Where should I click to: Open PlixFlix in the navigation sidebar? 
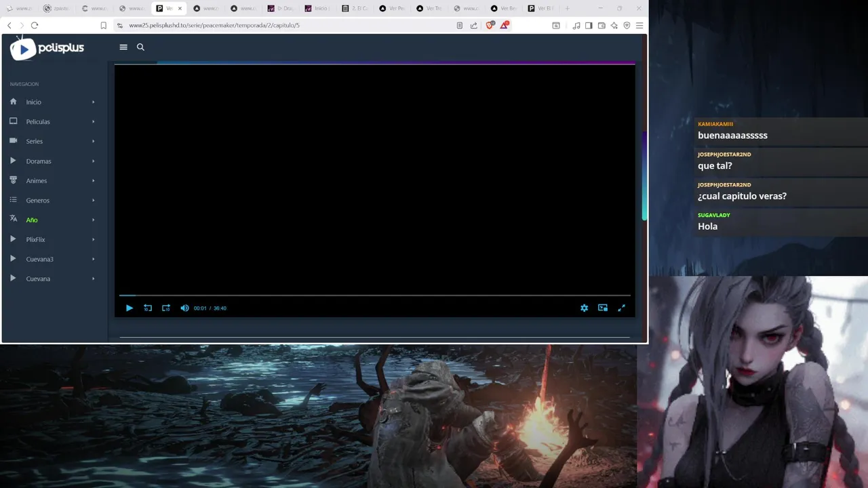pyautogui.click(x=36, y=239)
